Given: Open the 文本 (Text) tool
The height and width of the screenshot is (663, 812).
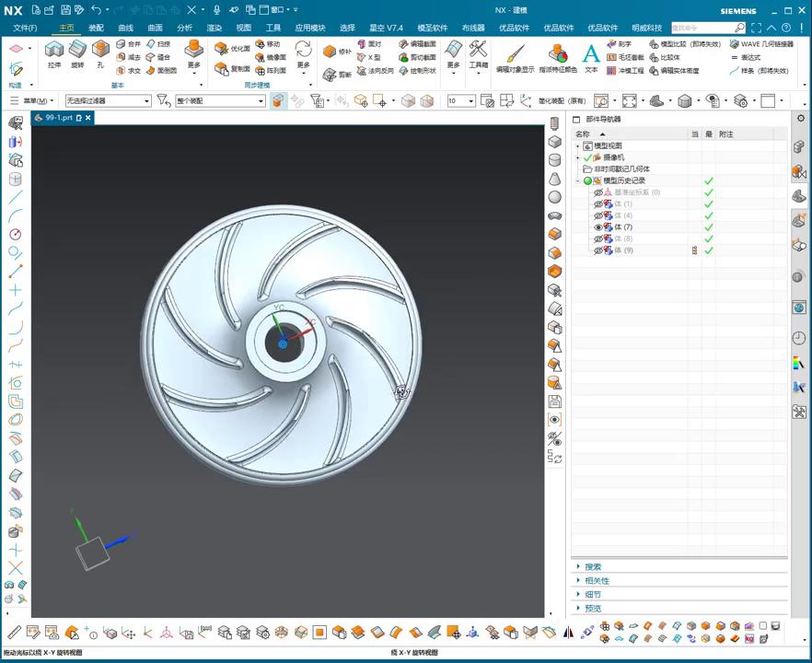Looking at the screenshot, I should [x=591, y=54].
